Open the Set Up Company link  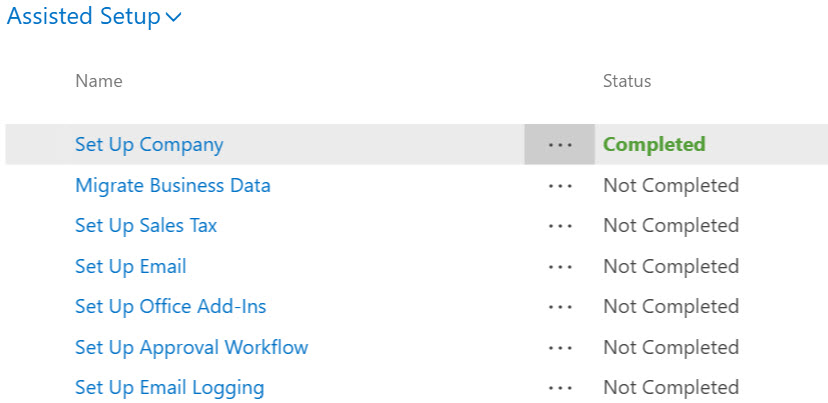coord(149,144)
